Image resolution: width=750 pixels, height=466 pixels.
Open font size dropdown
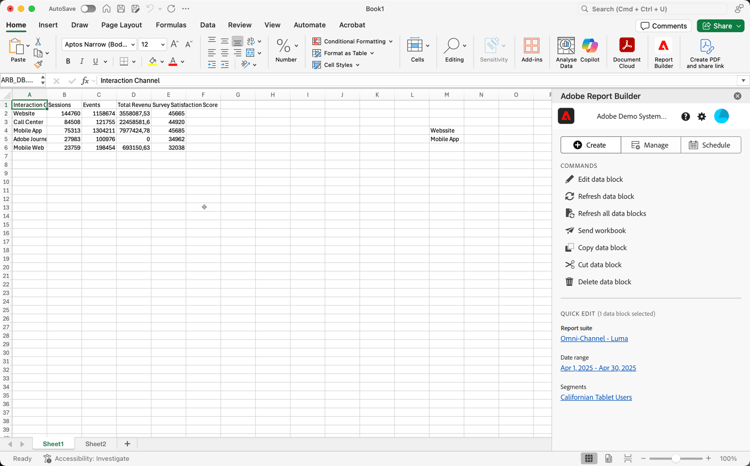163,44
